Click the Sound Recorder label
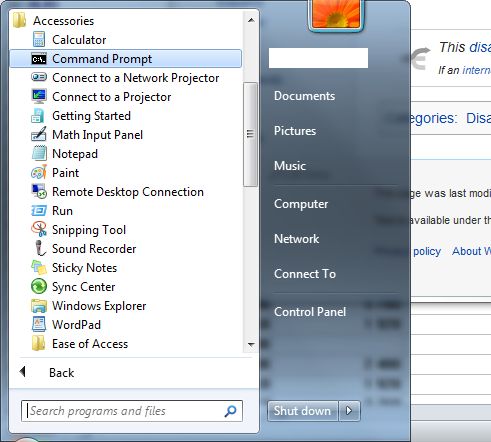491x442 pixels. (x=94, y=249)
